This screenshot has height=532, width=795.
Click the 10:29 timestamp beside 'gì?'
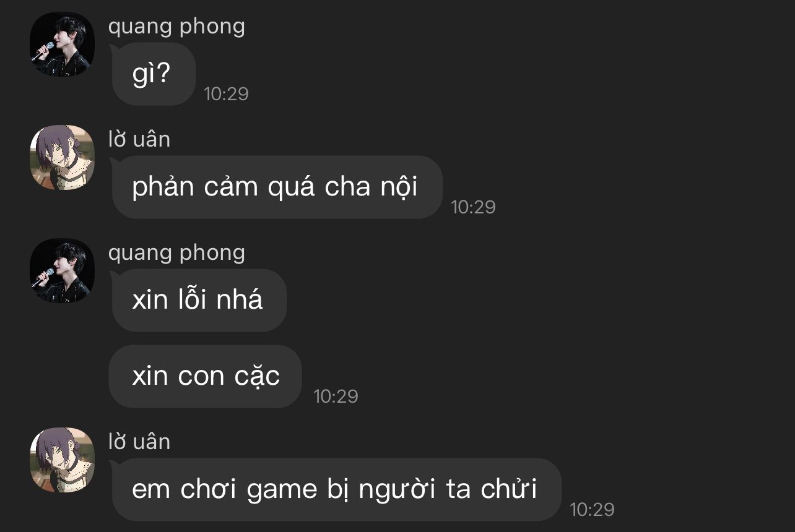click(227, 94)
